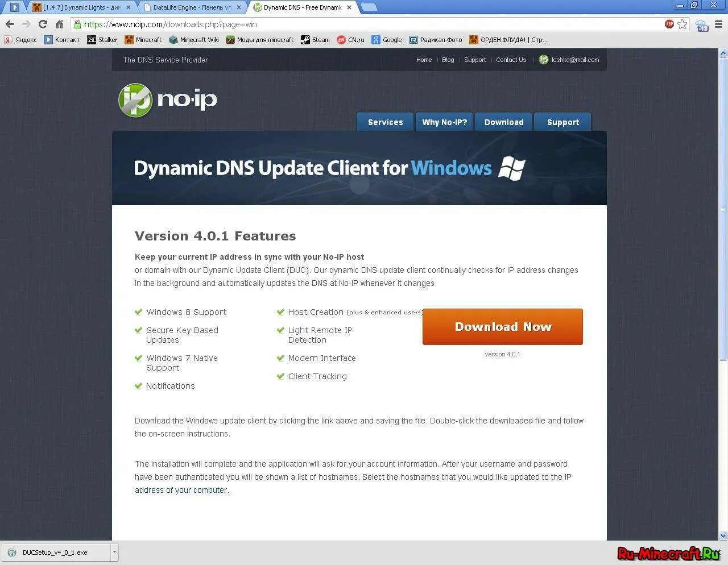Go to the browser Home page
Image resolution: width=728 pixels, height=565 pixels.
pyautogui.click(x=59, y=24)
